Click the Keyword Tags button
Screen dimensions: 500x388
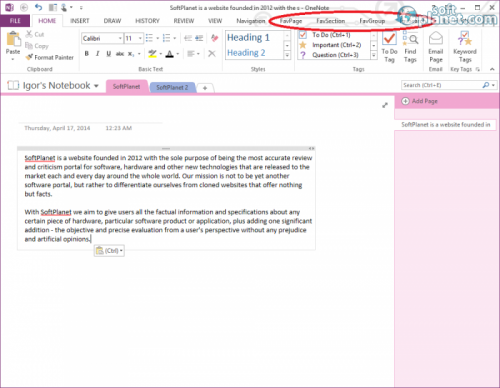(x=465, y=47)
